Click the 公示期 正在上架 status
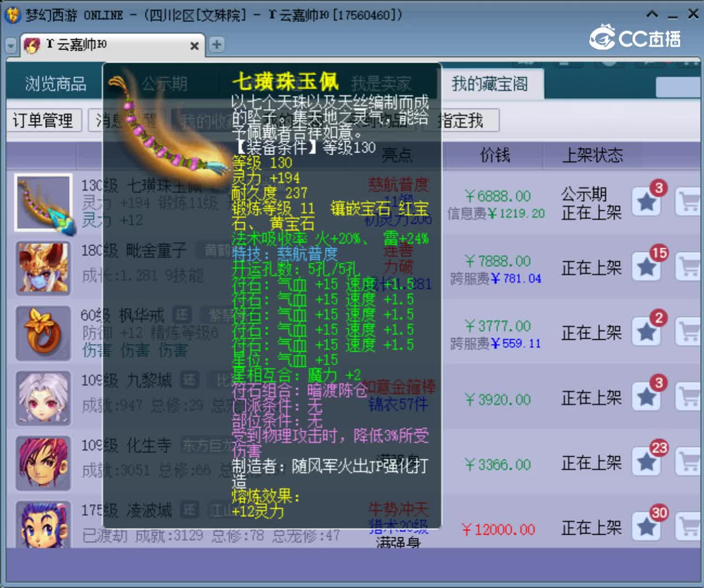 coord(591,203)
